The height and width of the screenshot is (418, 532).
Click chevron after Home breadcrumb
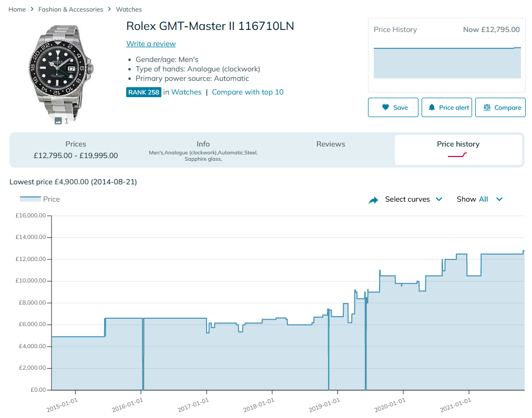pos(32,9)
